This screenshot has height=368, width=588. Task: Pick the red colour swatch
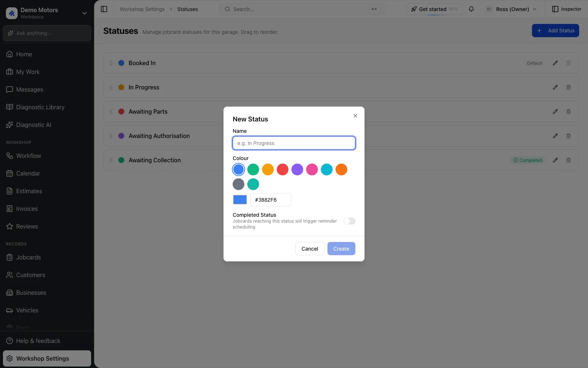click(x=283, y=169)
